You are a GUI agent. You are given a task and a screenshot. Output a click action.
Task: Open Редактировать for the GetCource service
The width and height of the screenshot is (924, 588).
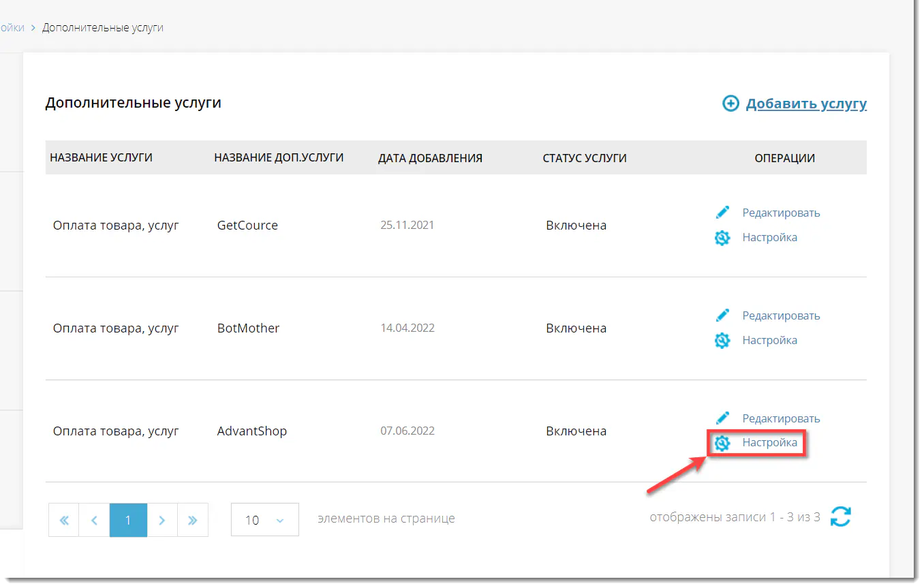[781, 213]
